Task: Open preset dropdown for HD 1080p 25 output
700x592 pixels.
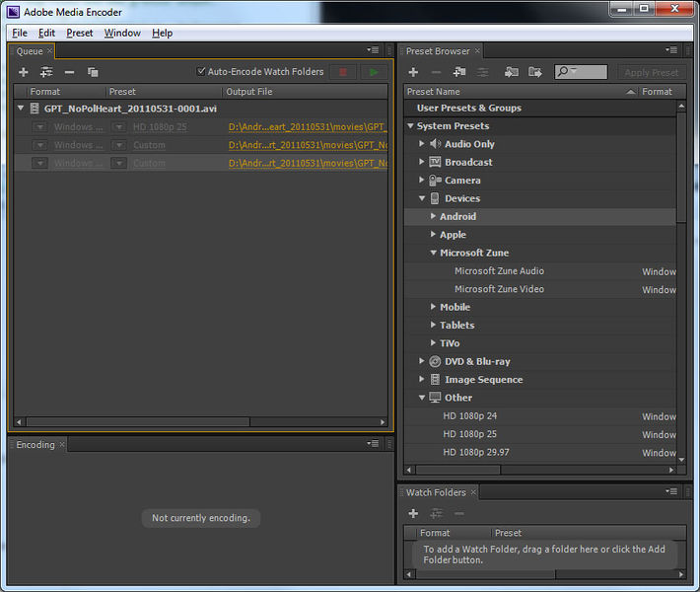Action: [118, 127]
